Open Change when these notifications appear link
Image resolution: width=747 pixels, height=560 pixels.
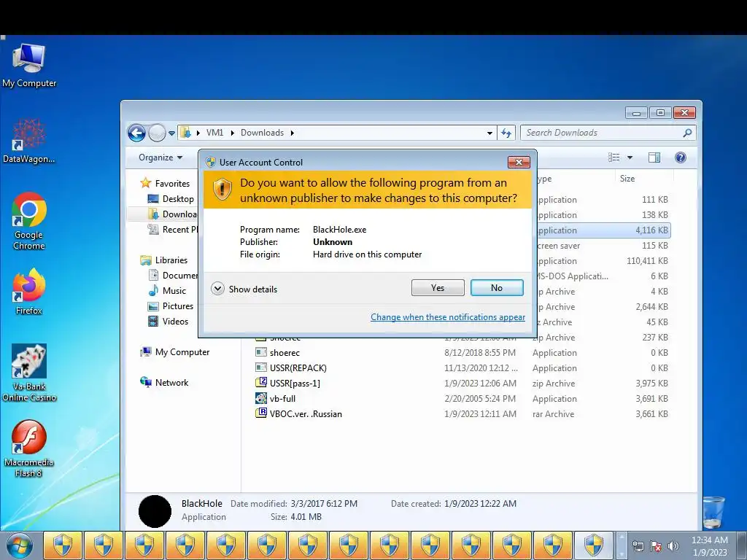pos(448,317)
